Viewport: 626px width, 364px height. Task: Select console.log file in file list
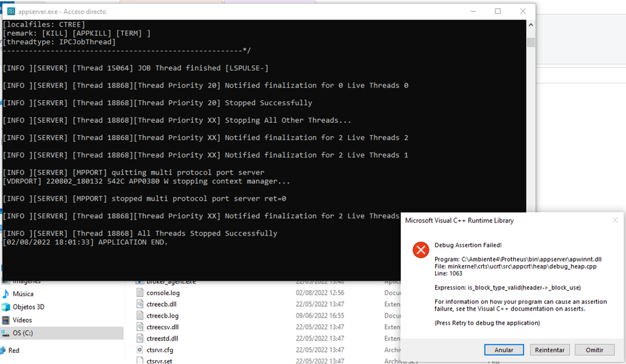[x=163, y=293]
